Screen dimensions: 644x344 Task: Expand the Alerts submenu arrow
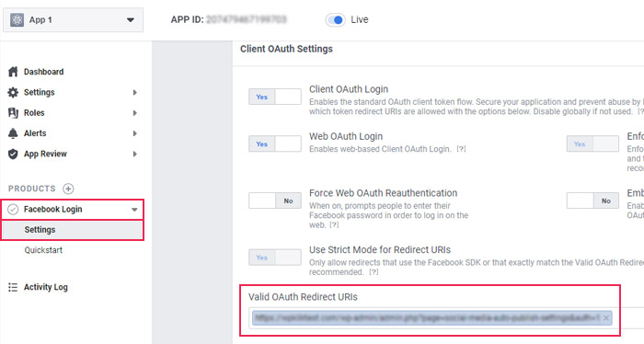[x=134, y=133]
